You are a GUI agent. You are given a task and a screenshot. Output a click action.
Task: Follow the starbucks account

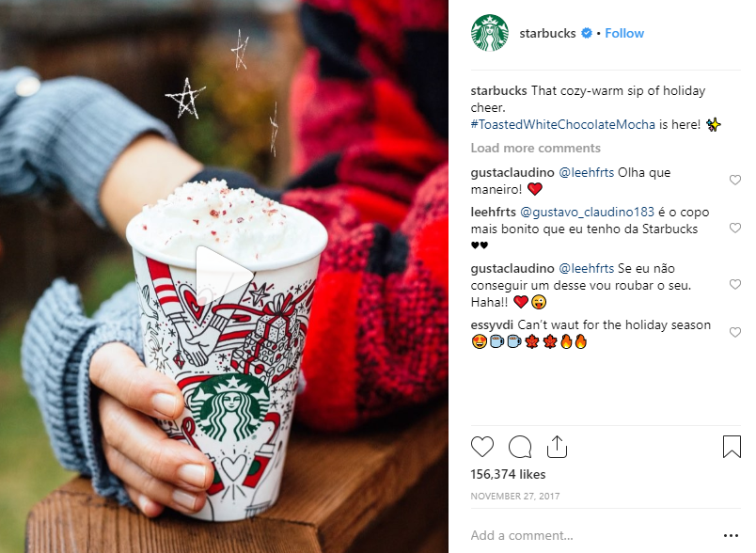point(624,33)
